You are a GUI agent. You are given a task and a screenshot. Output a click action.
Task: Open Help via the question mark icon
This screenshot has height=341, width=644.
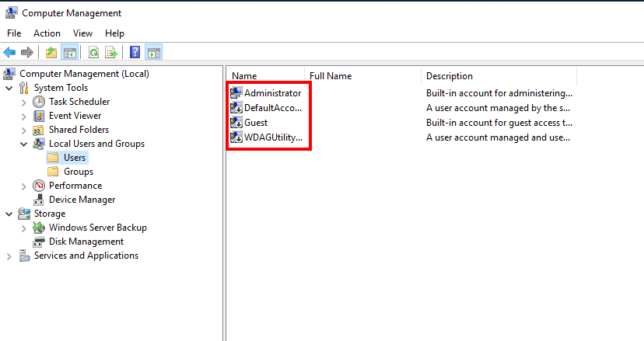coord(135,53)
